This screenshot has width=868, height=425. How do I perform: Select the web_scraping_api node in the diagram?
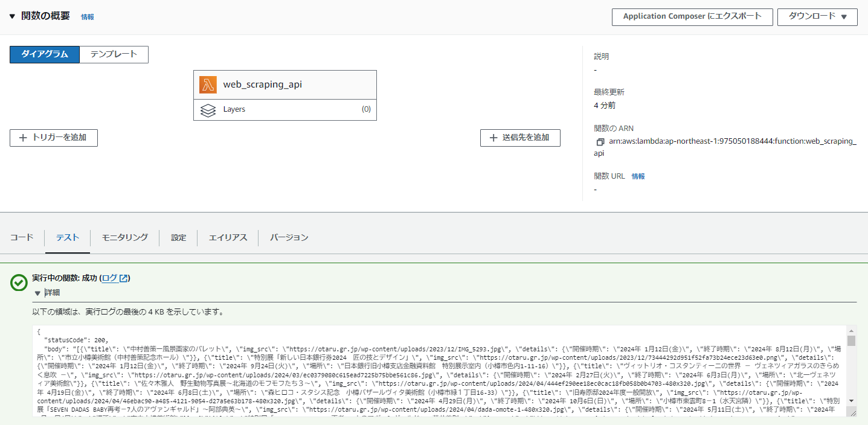[x=284, y=85]
